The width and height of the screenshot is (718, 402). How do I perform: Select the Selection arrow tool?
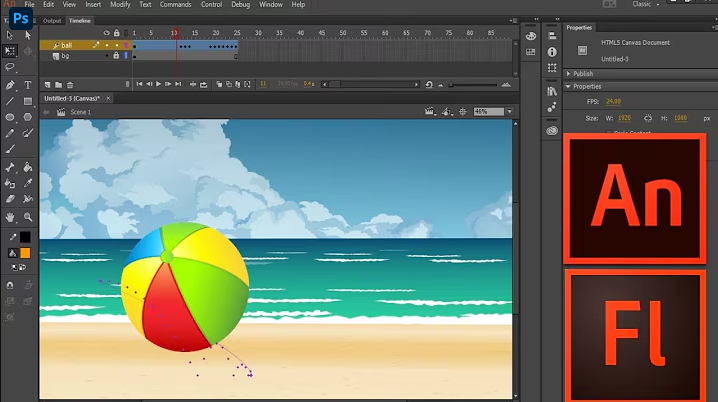[x=10, y=35]
